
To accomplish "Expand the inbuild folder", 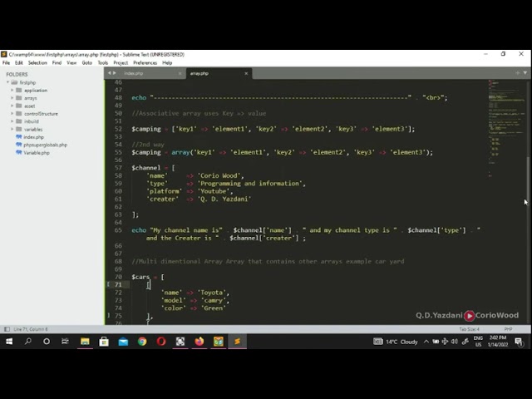I will [12, 121].
